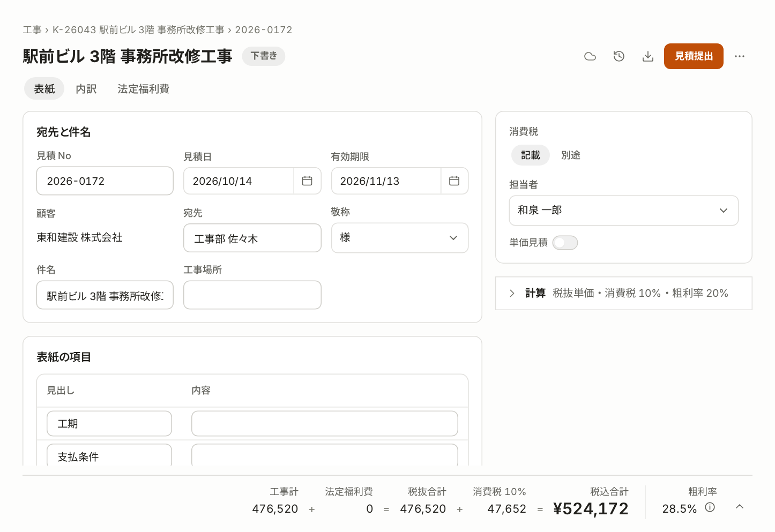Click the empty 工事場所 field
Screen dimensions: 775x532
(x=252, y=295)
